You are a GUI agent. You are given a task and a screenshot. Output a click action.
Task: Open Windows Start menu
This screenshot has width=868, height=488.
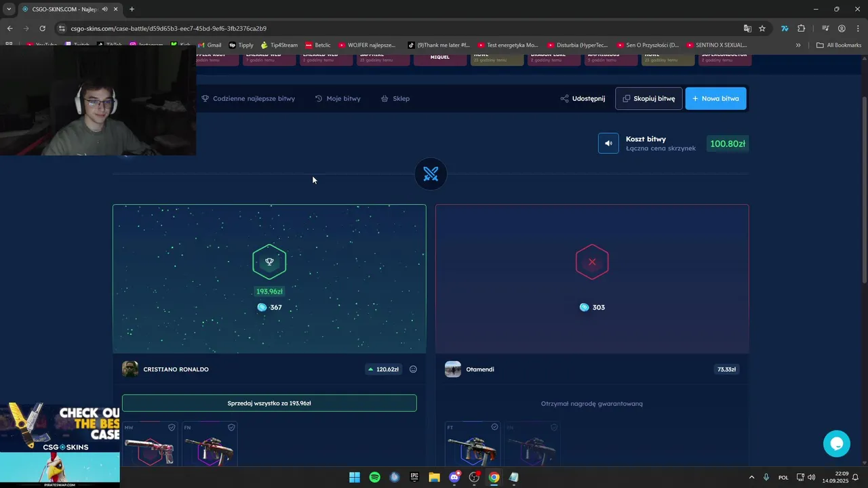pos(355,477)
